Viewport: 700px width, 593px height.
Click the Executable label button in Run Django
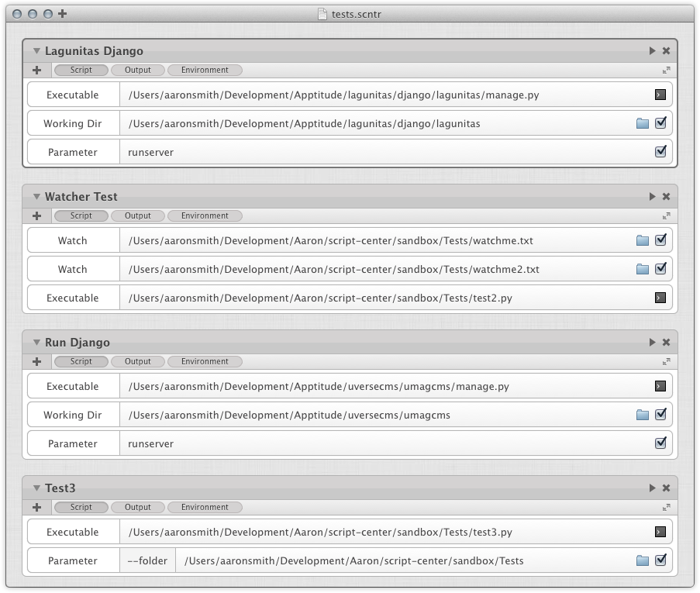pos(73,386)
